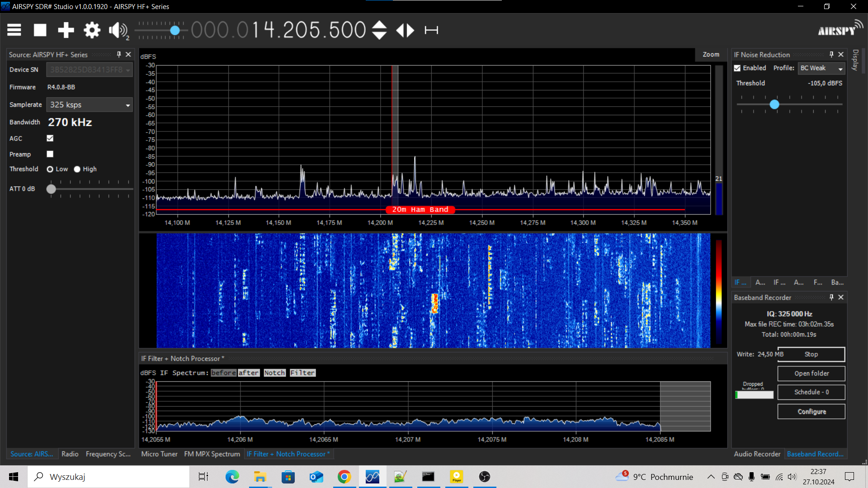868x488 pixels.
Task: Click the waterfall strong signal
Action: (x=435, y=303)
